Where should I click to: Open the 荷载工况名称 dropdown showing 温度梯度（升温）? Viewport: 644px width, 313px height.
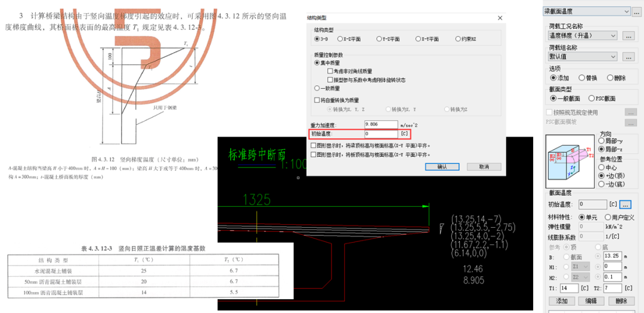(583, 36)
